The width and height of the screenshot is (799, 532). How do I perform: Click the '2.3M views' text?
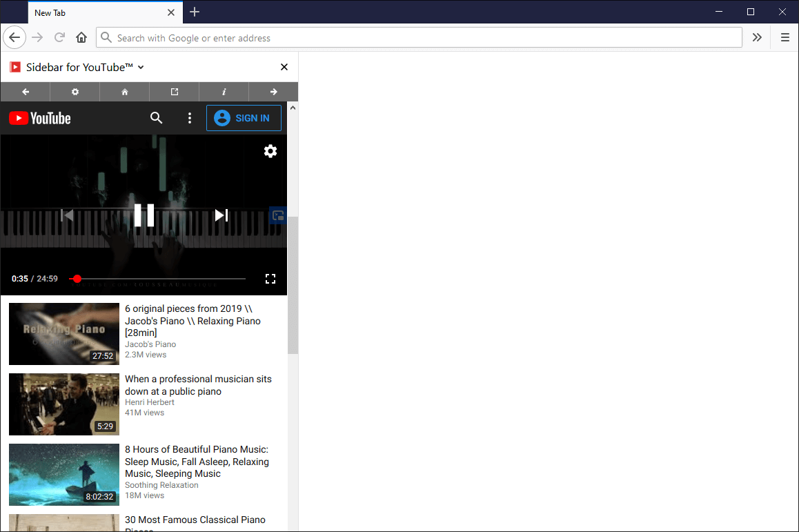[x=146, y=355]
